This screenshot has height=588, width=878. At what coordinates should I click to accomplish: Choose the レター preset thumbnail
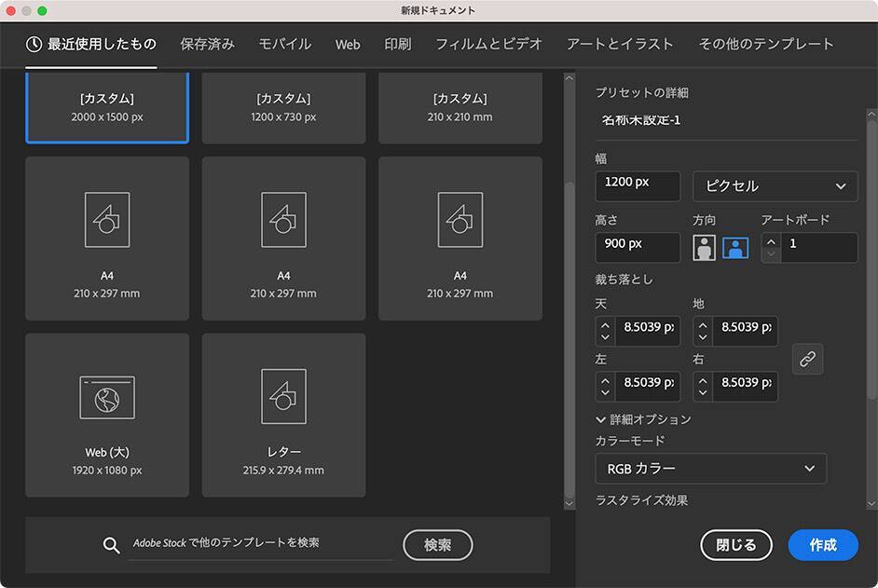coord(283,415)
